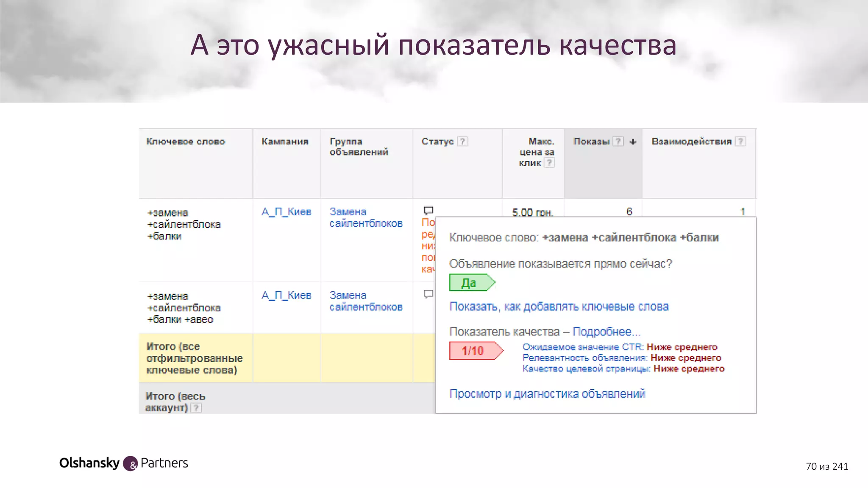Click the interactions value 1
The height and width of the screenshot is (488, 868).
pos(743,211)
